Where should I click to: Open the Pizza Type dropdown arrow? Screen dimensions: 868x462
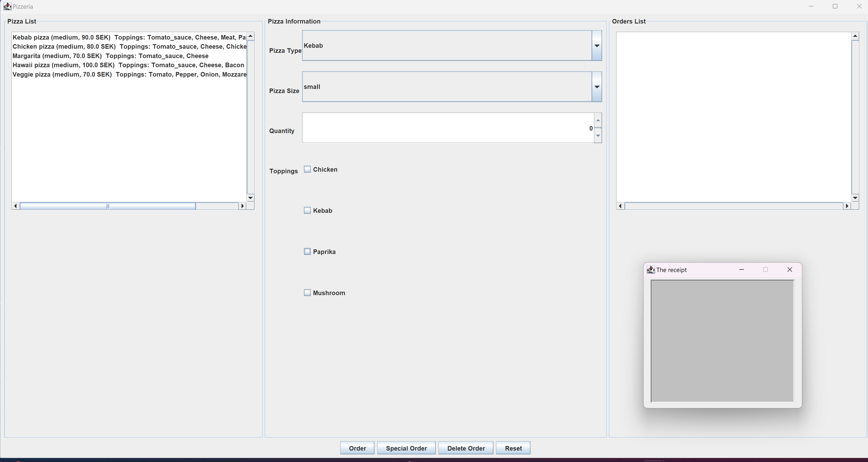(x=597, y=45)
